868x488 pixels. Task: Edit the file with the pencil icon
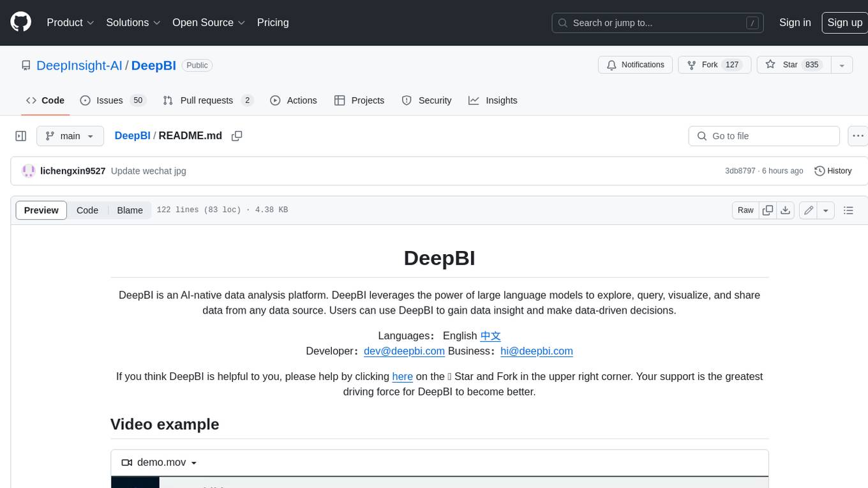[x=809, y=210]
